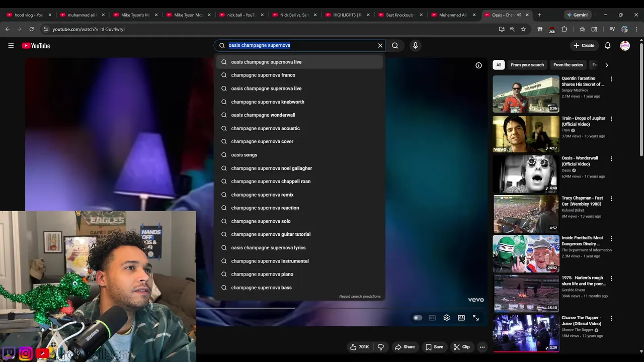The image size is (644, 362).
Task: Click the video progress bar
Action: 340,308
